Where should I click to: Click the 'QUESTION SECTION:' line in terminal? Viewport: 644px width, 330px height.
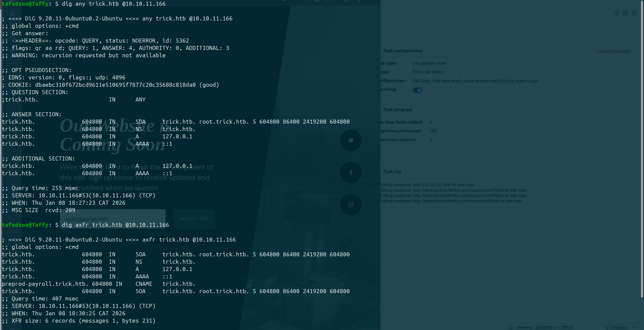pyautogui.click(x=35, y=92)
